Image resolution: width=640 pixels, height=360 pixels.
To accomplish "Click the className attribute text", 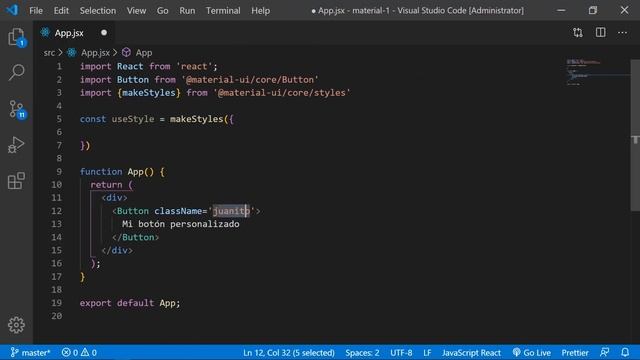I will [x=178, y=211].
